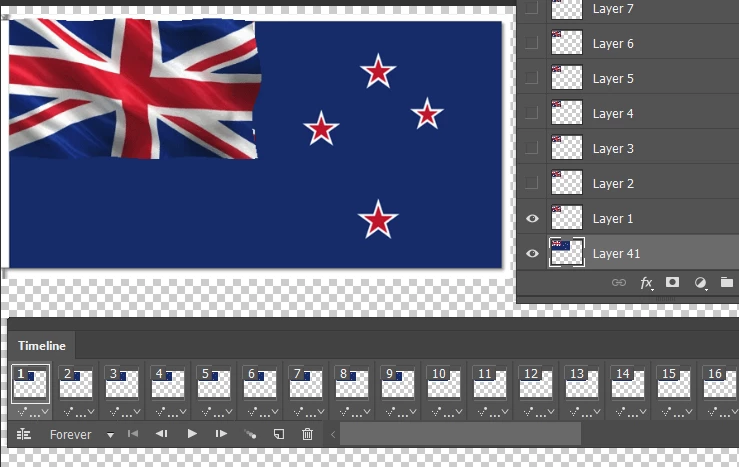Image resolution: width=739 pixels, height=467 pixels.
Task: Click the timeline horizontal scrollbar
Action: pyautogui.click(x=460, y=434)
